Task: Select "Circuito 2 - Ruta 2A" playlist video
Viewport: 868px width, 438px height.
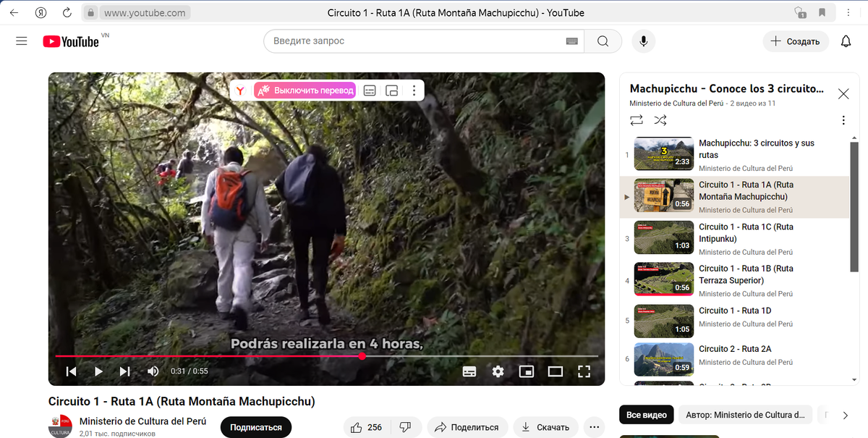Action: pos(734,358)
